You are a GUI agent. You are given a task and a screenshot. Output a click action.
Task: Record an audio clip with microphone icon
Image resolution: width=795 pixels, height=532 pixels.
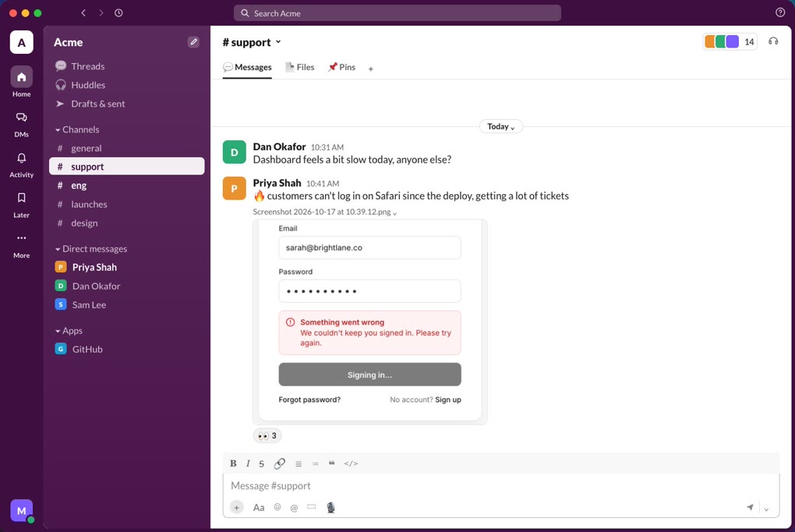330,507
